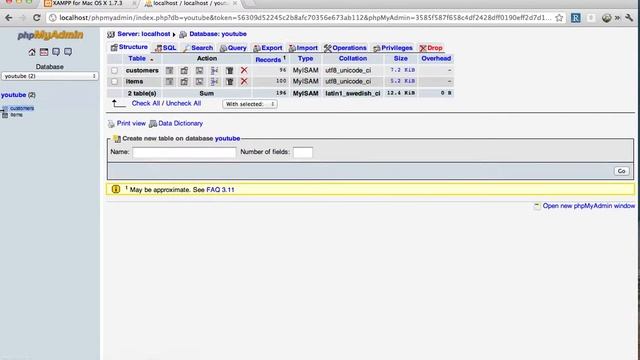Tick the customers table checkbox
The height and width of the screenshot is (360, 640).
[114, 71]
